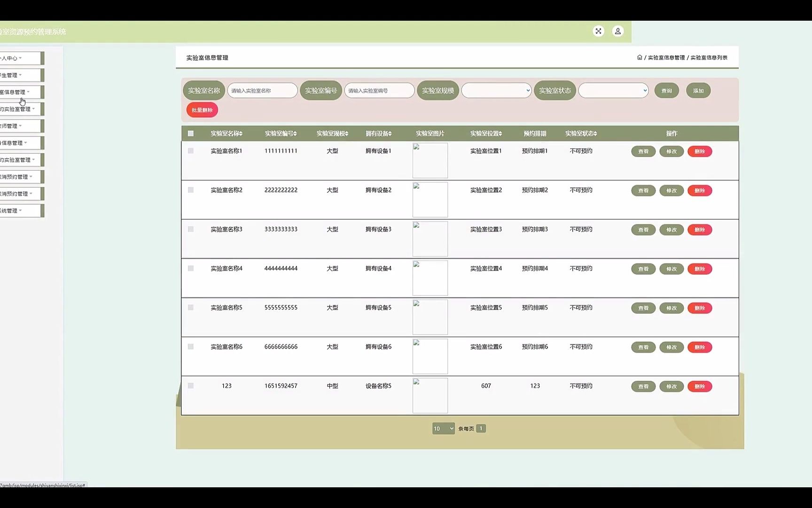Select the cell text 3333333333

(x=281, y=230)
